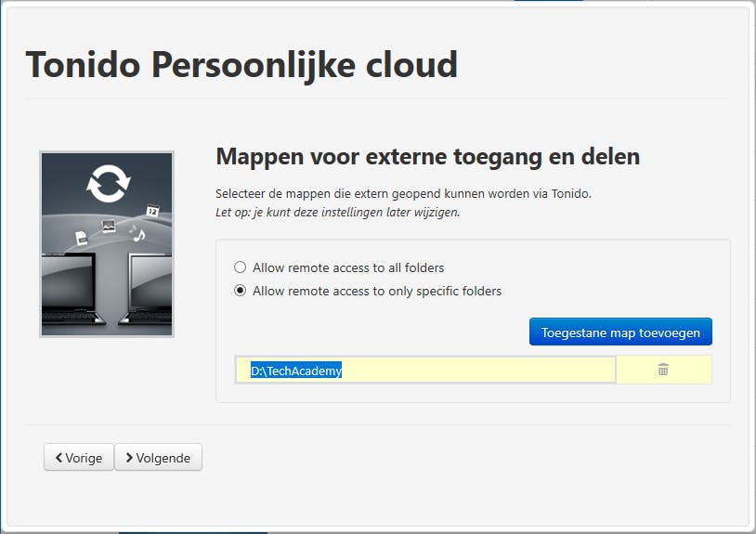Screen dimensions: 756x534
Task: Click 'Tonido Persoonlijke cloud' title
Action: [241, 64]
